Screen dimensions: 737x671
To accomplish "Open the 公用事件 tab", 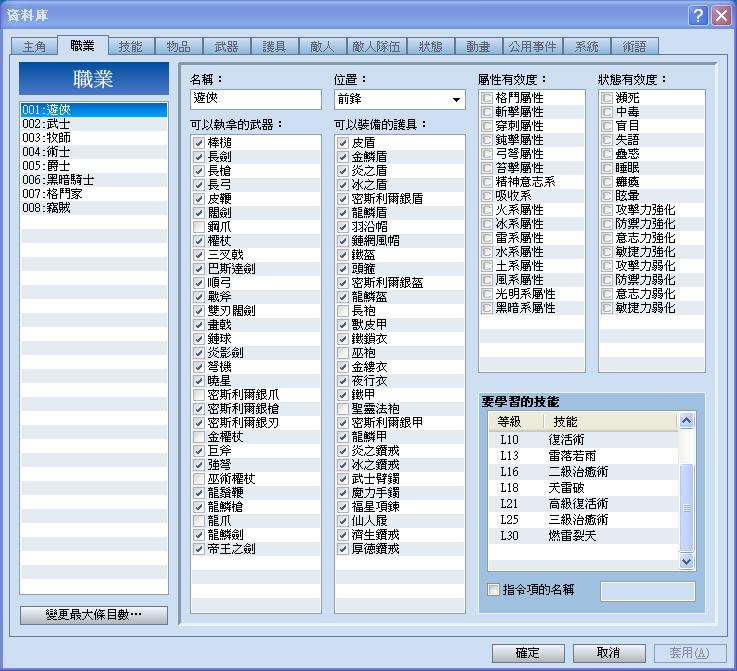I will click(532, 47).
